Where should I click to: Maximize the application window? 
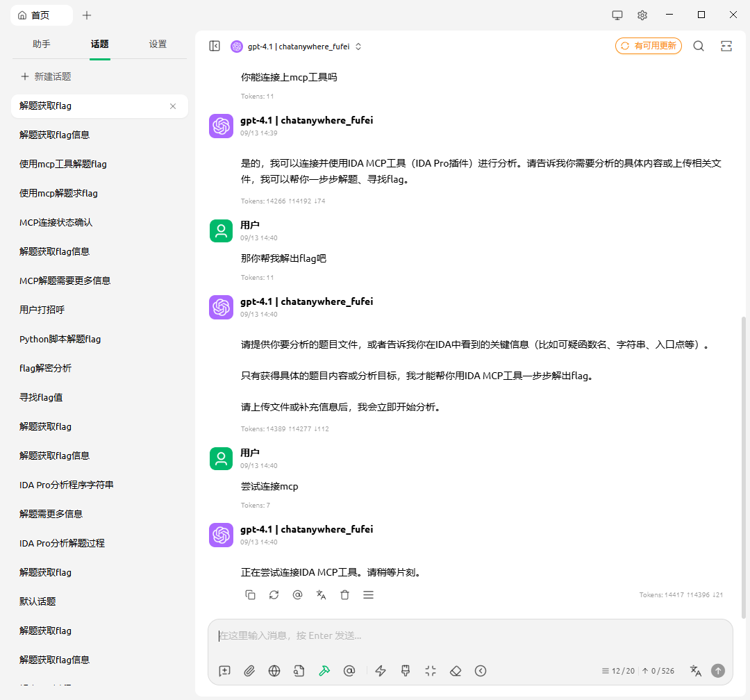(701, 15)
